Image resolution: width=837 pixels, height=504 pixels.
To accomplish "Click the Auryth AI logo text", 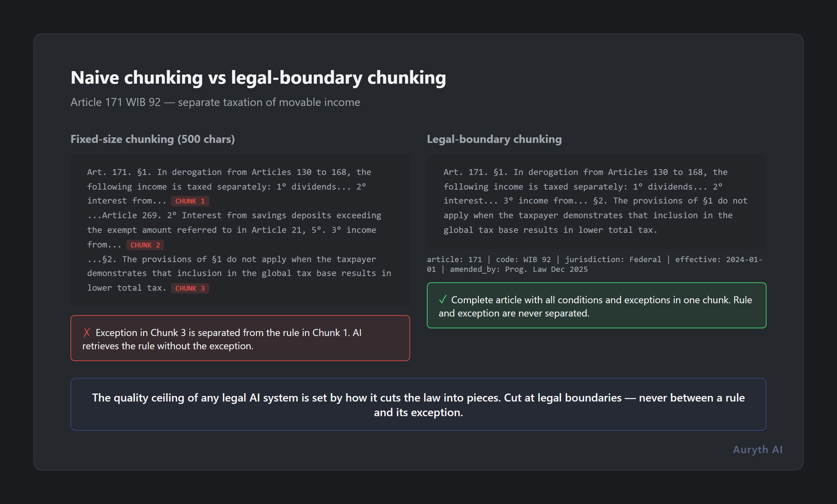I will pos(757,450).
